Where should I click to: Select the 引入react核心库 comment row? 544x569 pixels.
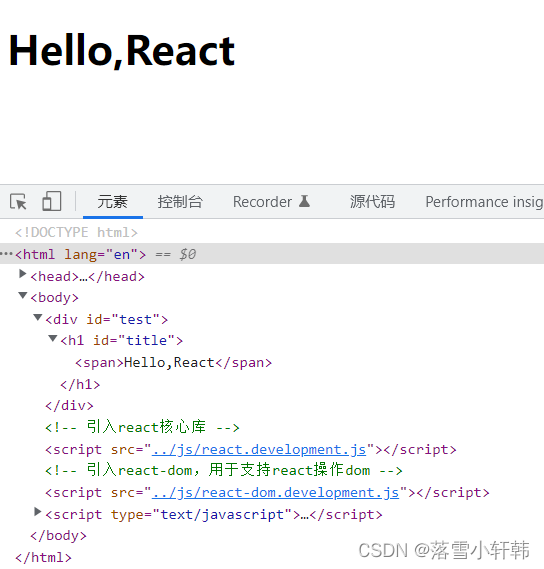[142, 427]
